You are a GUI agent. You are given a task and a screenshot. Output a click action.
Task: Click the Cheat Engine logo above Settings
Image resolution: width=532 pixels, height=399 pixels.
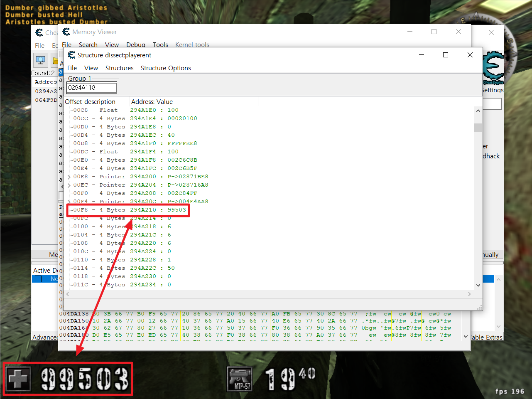[493, 67]
